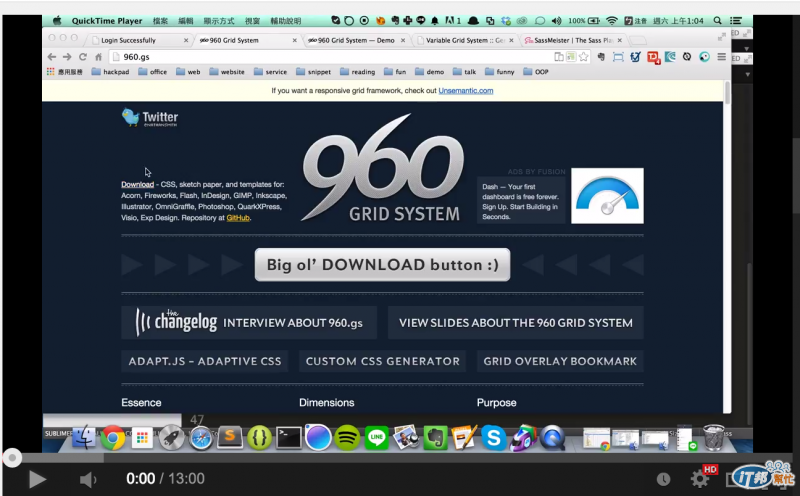Viewport: 800px width, 496px height.
Task: Click the Wi-Fi status icon
Action: click(x=612, y=20)
